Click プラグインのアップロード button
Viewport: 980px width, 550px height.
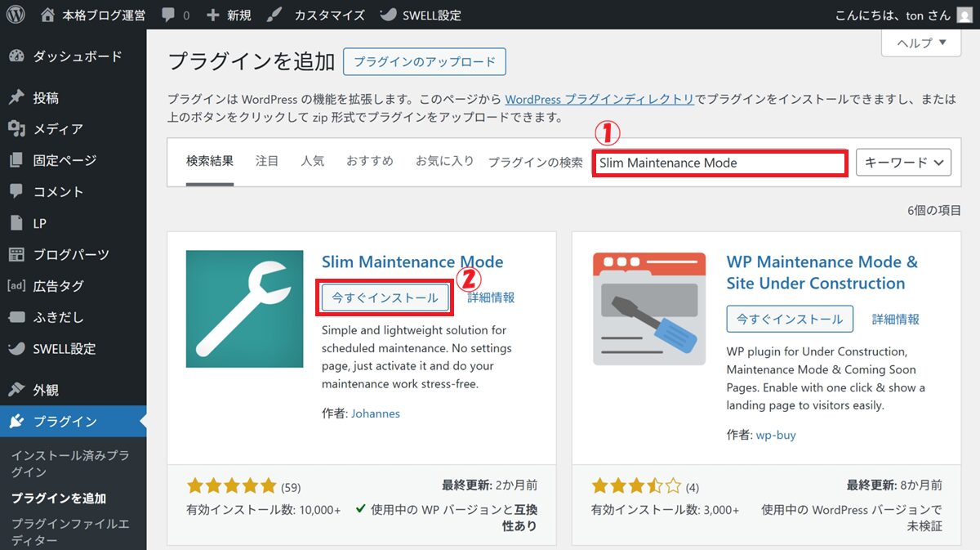click(x=424, y=61)
